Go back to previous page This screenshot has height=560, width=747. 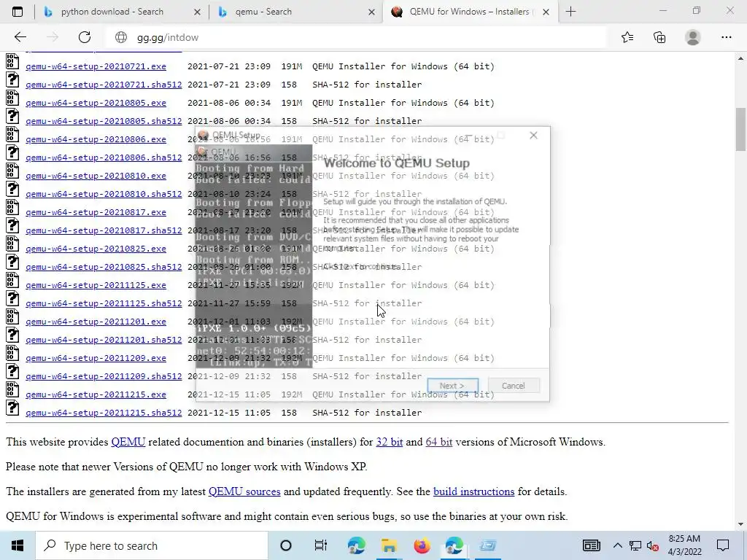20,37
